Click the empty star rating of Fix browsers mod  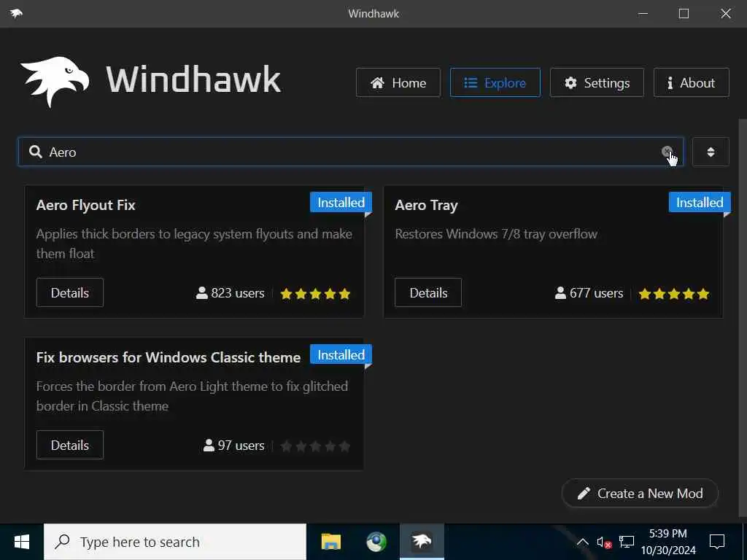coord(315,446)
